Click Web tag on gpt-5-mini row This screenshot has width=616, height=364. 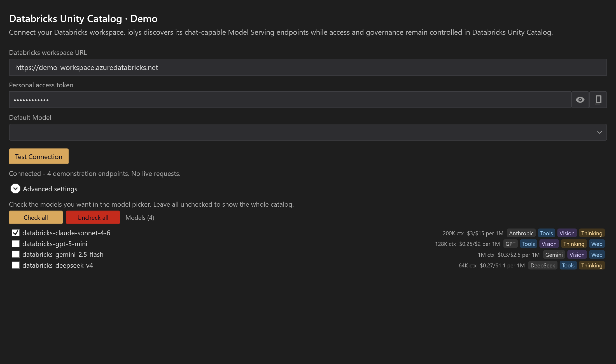(x=597, y=244)
